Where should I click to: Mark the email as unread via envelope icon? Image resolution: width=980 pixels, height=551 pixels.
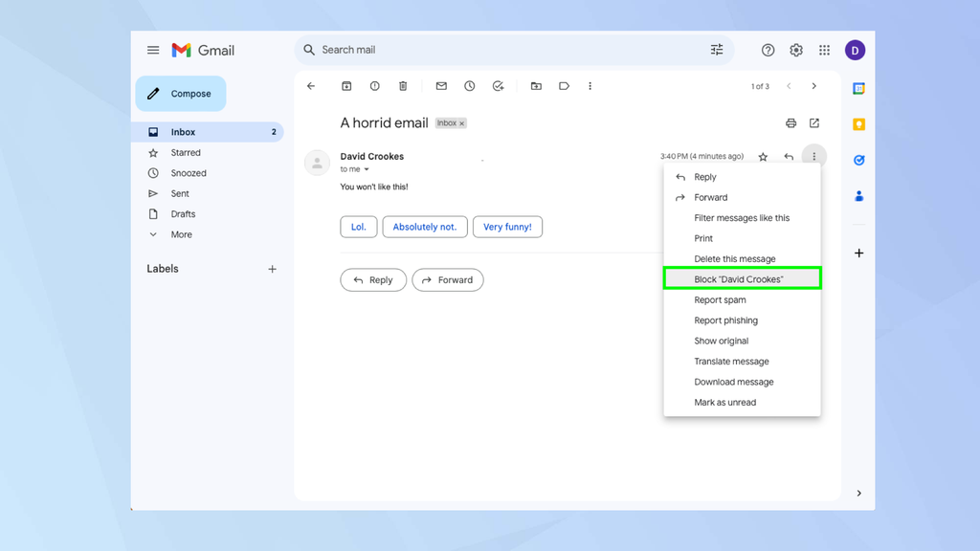click(440, 85)
